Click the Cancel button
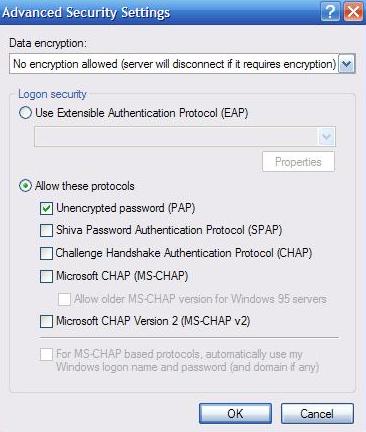This screenshot has width=366, height=432. 317,414
